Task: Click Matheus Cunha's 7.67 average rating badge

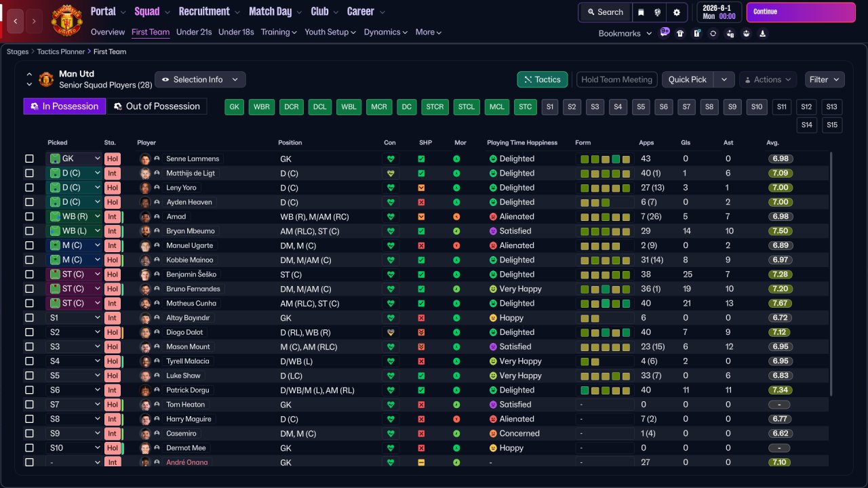Action: coord(781,304)
